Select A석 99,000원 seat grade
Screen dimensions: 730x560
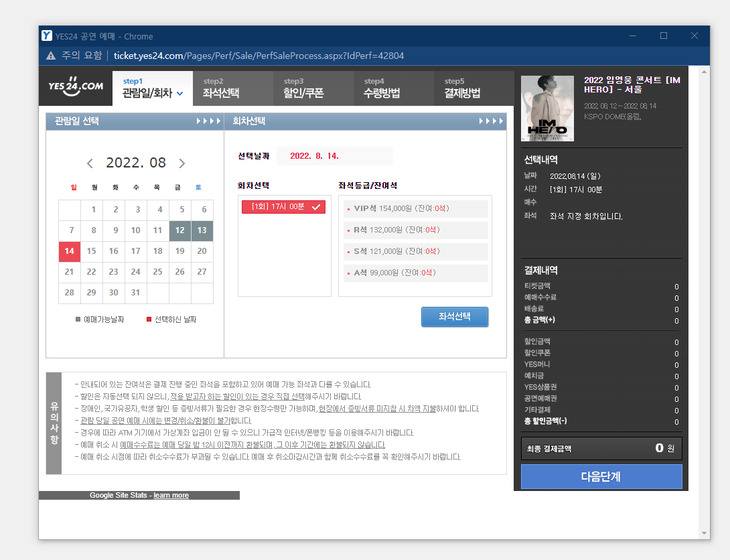click(x=415, y=273)
